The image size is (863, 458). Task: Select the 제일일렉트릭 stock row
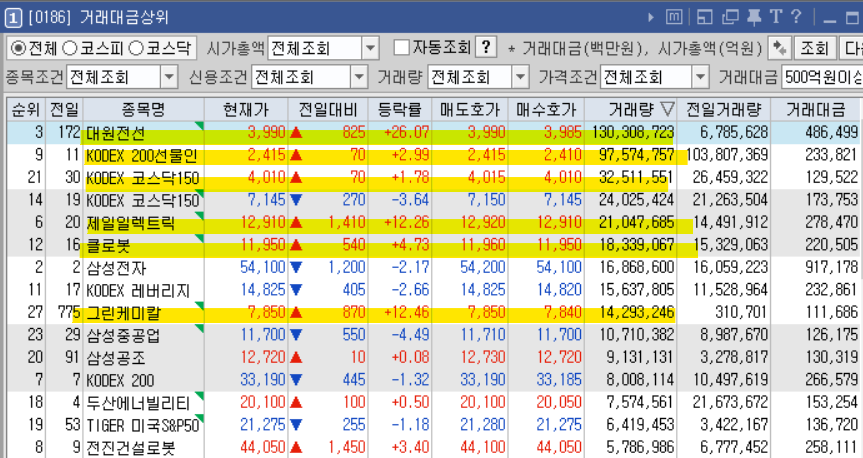click(x=435, y=222)
